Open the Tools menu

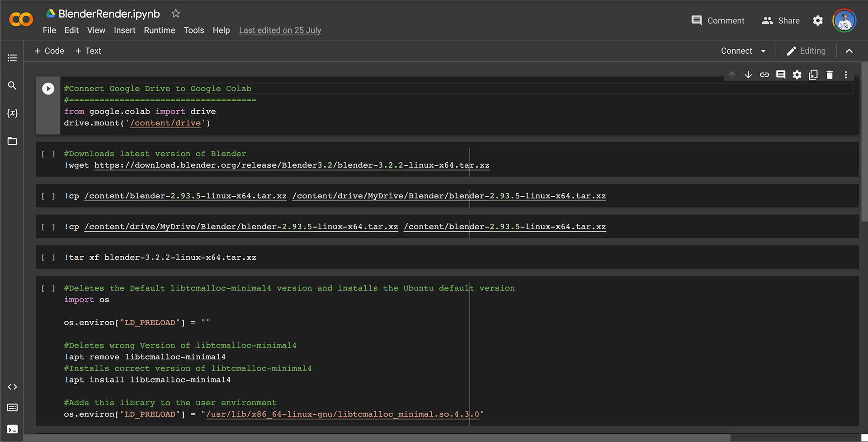click(x=193, y=30)
